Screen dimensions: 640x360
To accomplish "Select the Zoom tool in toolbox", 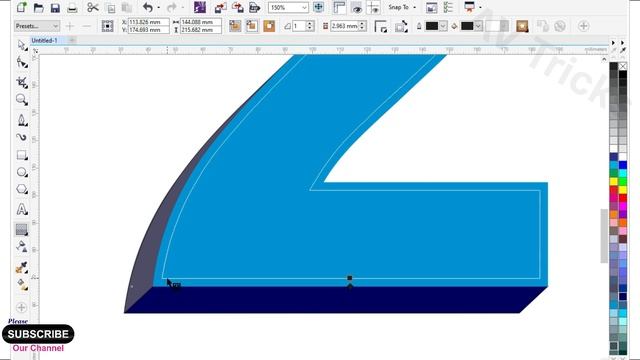I will click(22, 99).
